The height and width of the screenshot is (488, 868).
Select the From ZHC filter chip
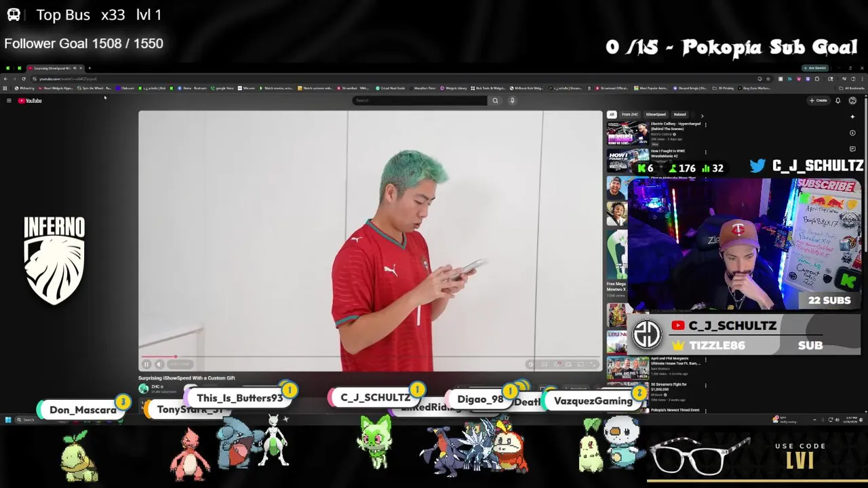coord(630,115)
